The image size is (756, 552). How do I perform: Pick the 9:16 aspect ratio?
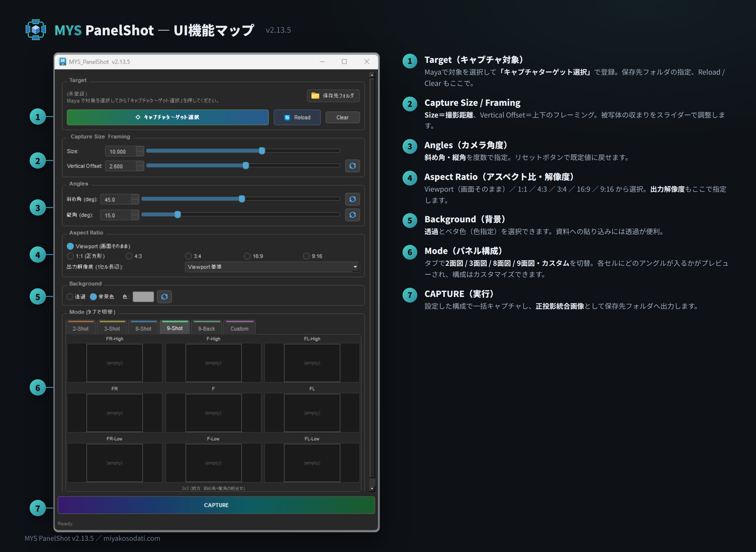click(x=313, y=256)
